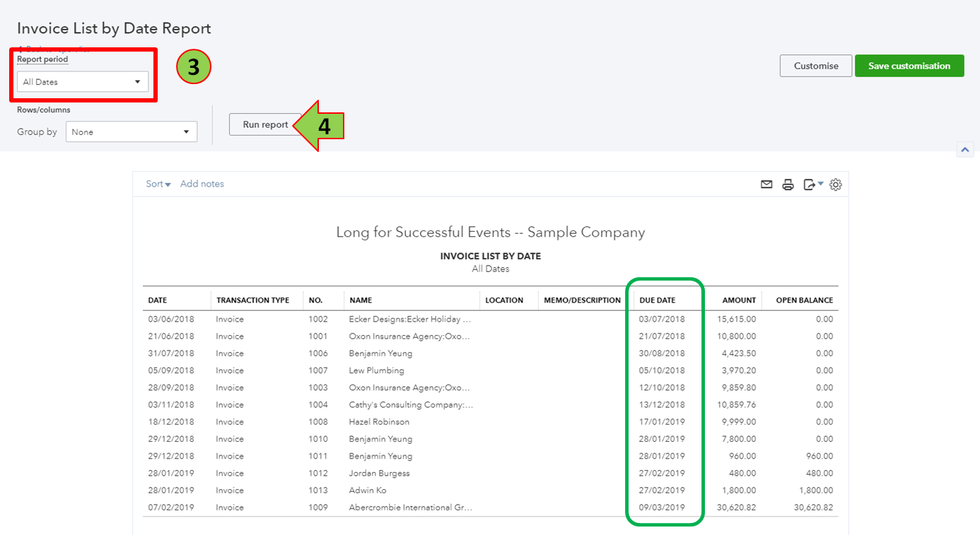This screenshot has height=535, width=980.
Task: Click the Run report button
Action: coord(264,124)
